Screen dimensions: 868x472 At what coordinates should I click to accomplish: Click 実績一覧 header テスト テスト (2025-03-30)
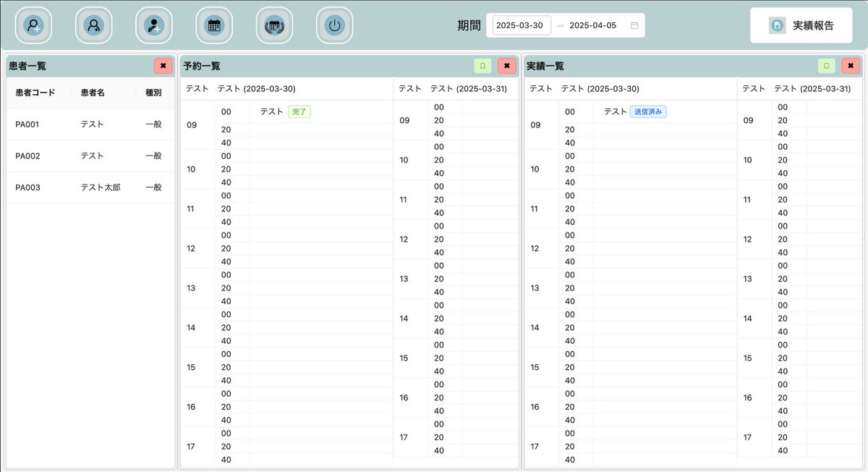click(584, 88)
